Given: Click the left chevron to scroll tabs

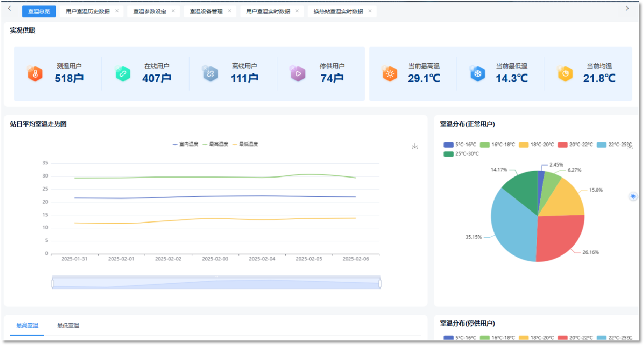Looking at the screenshot, I should coord(9,8).
